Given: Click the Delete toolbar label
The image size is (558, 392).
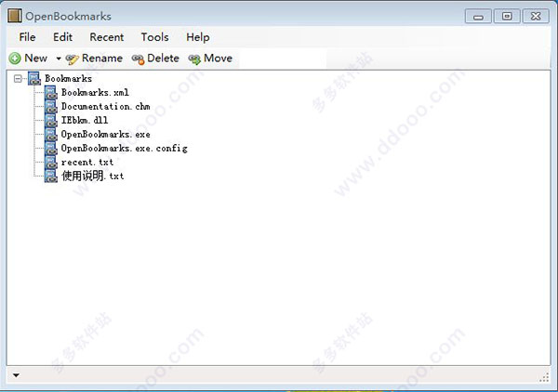Looking at the screenshot, I should click(163, 59).
